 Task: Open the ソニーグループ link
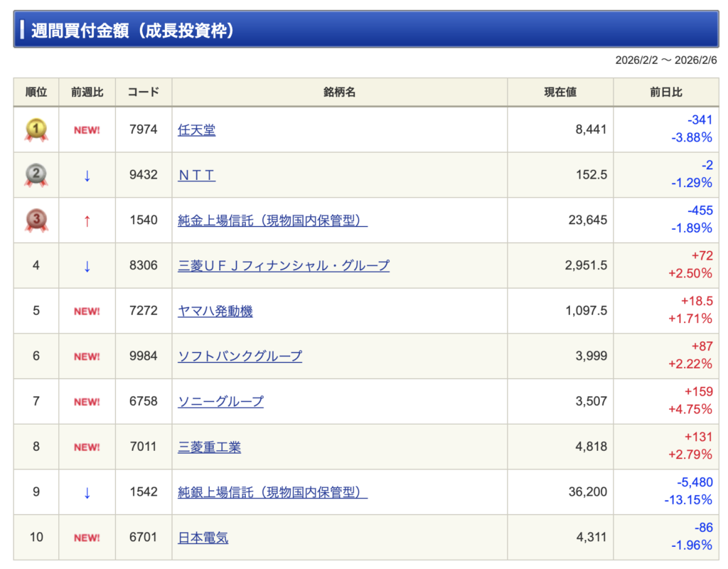coord(220,402)
